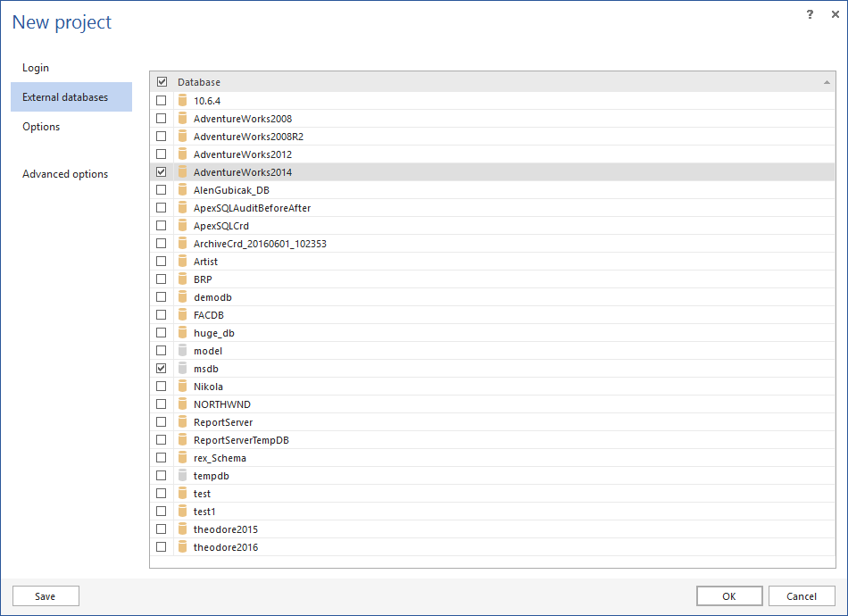
Task: Enable the ReportServer checkbox
Action: coord(162,422)
